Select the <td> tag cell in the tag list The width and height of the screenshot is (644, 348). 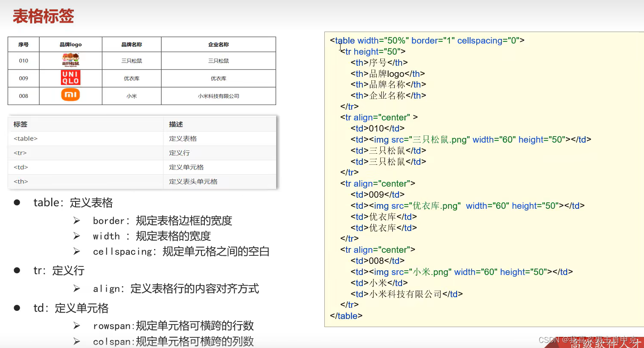86,167
